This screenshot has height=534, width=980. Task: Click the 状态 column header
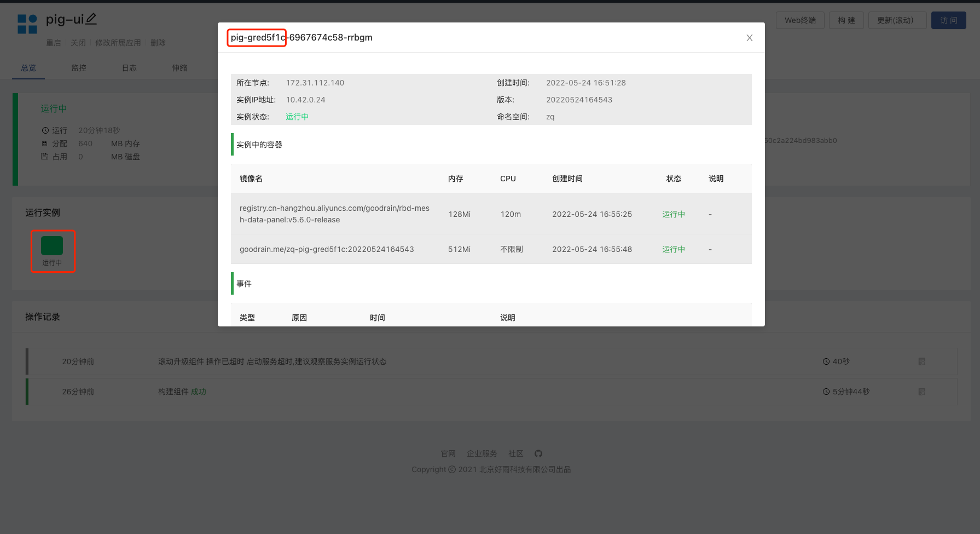pyautogui.click(x=674, y=179)
